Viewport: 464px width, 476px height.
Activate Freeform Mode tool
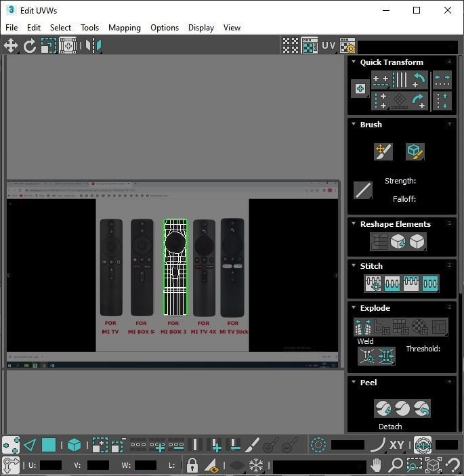tap(68, 46)
